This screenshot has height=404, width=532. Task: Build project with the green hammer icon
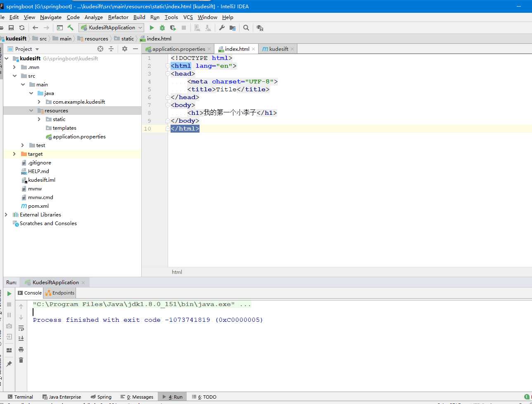71,28
